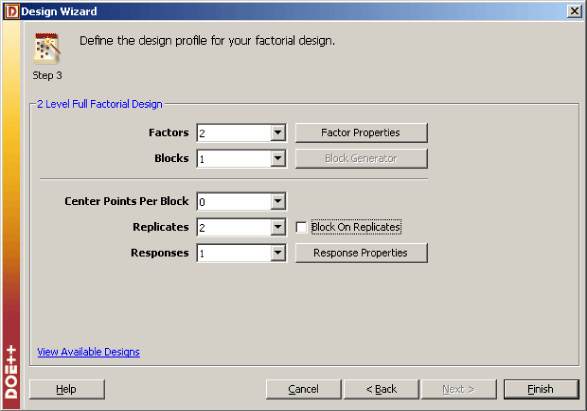Click Finish to create the design
Image resolution: width=587 pixels, height=411 pixels.
click(x=541, y=389)
